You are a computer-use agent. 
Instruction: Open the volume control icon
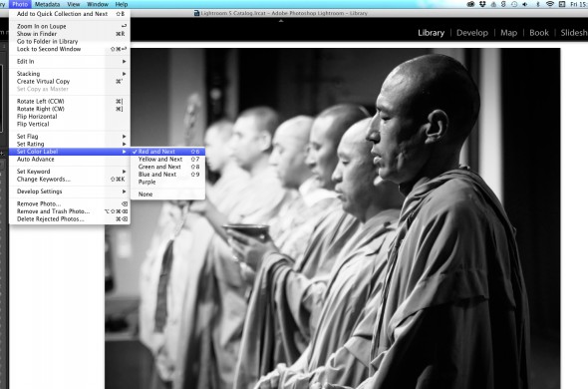[x=524, y=4]
